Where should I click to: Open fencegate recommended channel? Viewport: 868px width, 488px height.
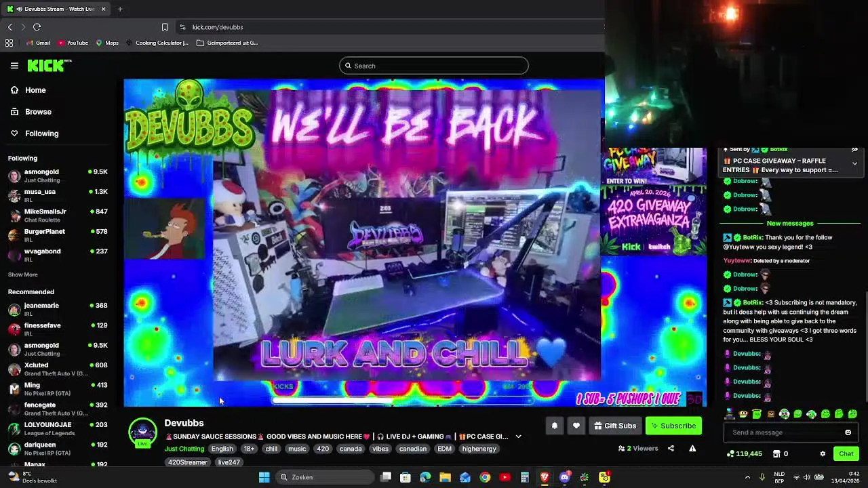58,408
